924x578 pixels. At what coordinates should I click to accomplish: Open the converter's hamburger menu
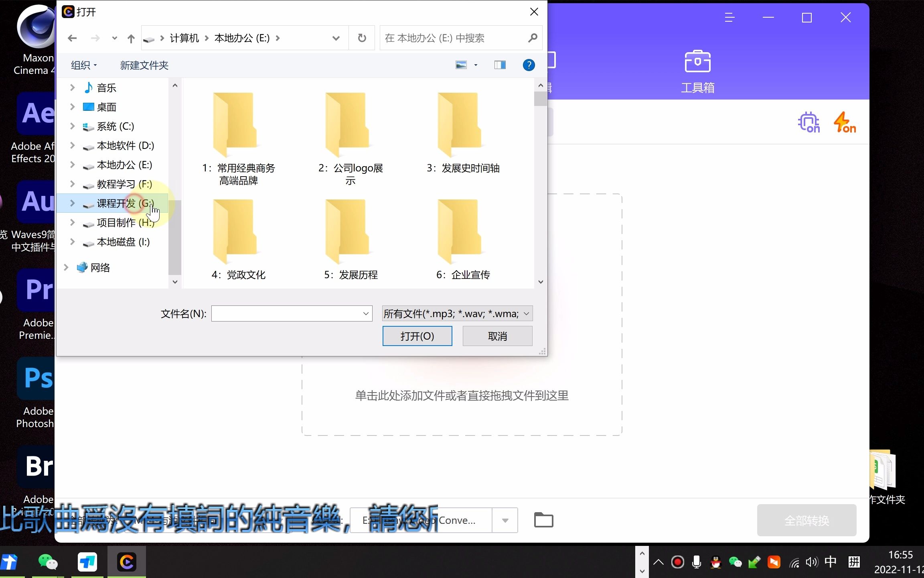(x=729, y=18)
